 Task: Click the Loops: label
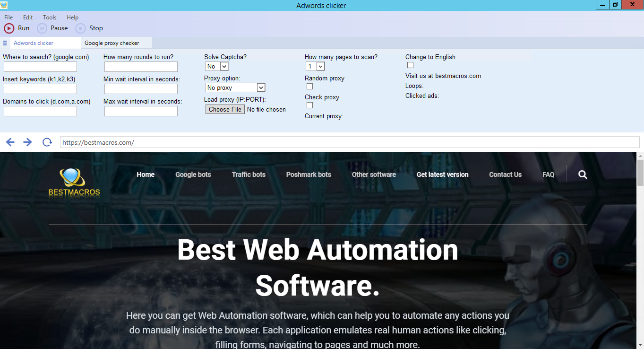pyautogui.click(x=414, y=86)
